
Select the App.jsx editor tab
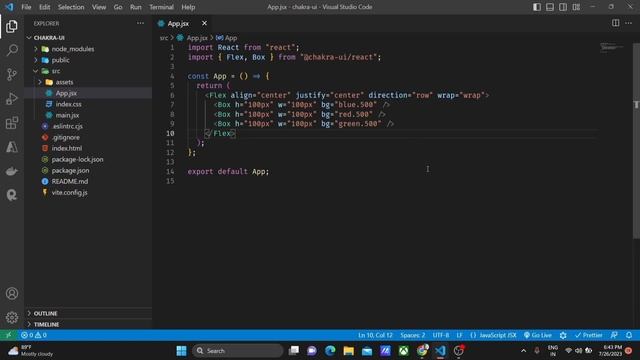click(x=179, y=24)
